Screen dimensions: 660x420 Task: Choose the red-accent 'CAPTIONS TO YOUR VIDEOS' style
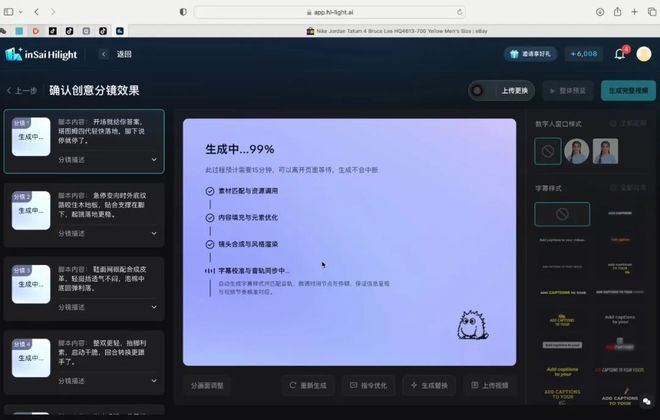[620, 370]
